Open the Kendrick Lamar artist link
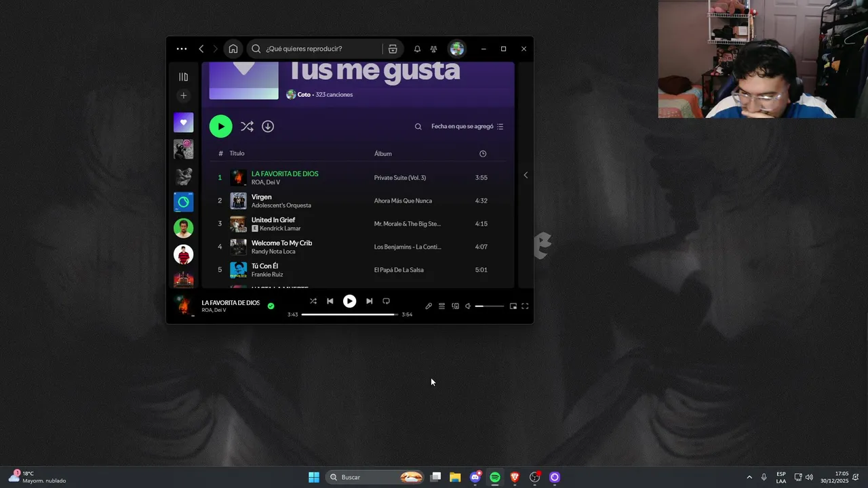 point(280,228)
